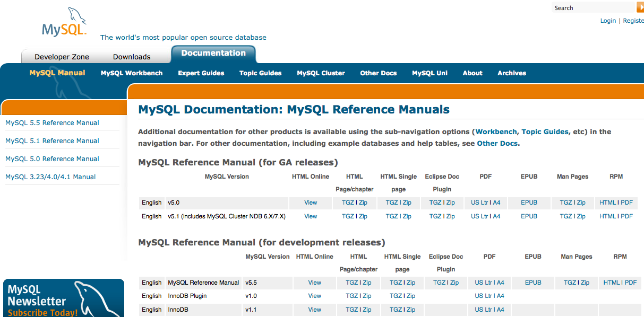644x317 pixels.
Task: Open the Archives navigation item
Action: pyautogui.click(x=512, y=73)
